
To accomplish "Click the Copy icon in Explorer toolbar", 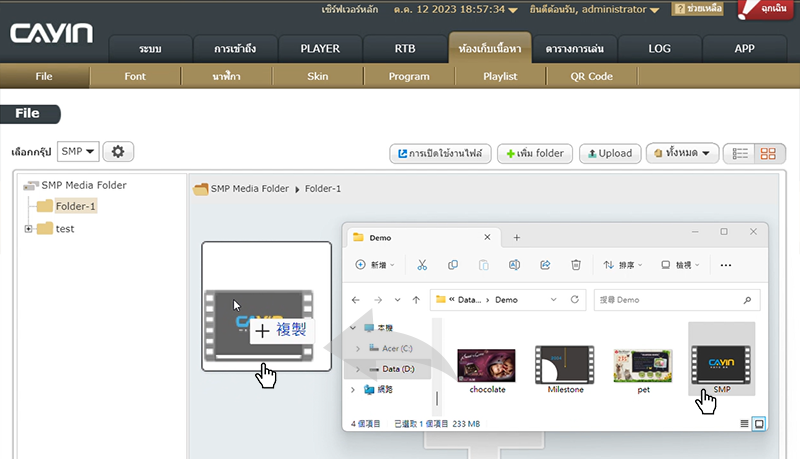I will (453, 265).
